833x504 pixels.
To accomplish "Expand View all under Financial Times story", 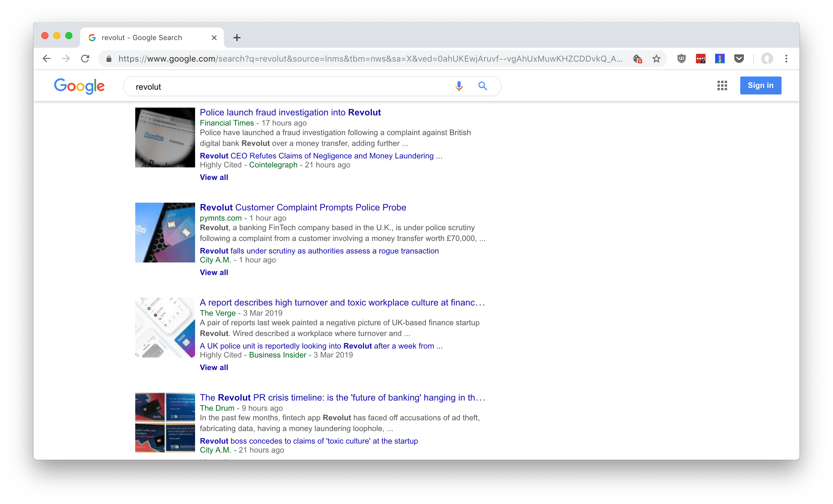I will 214,177.
